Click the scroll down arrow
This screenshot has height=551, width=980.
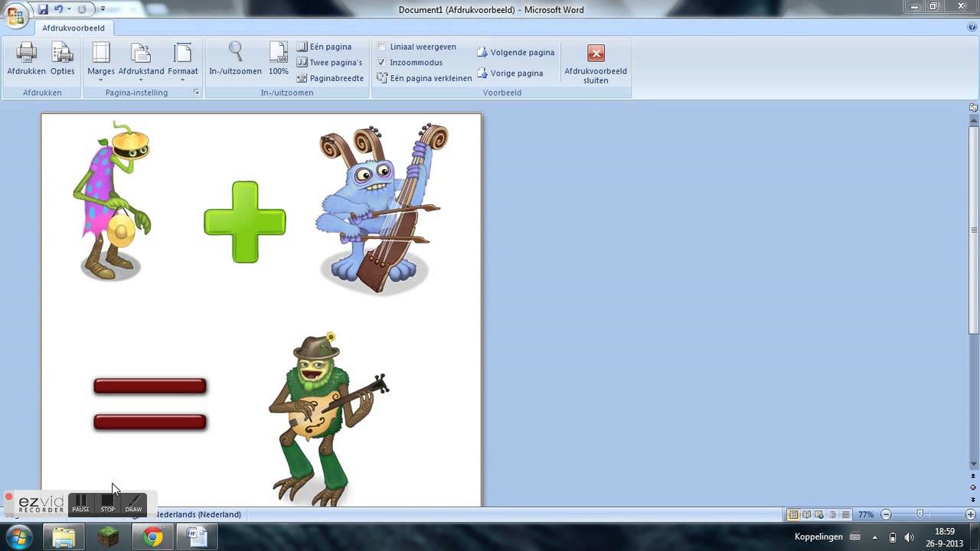pos(974,465)
